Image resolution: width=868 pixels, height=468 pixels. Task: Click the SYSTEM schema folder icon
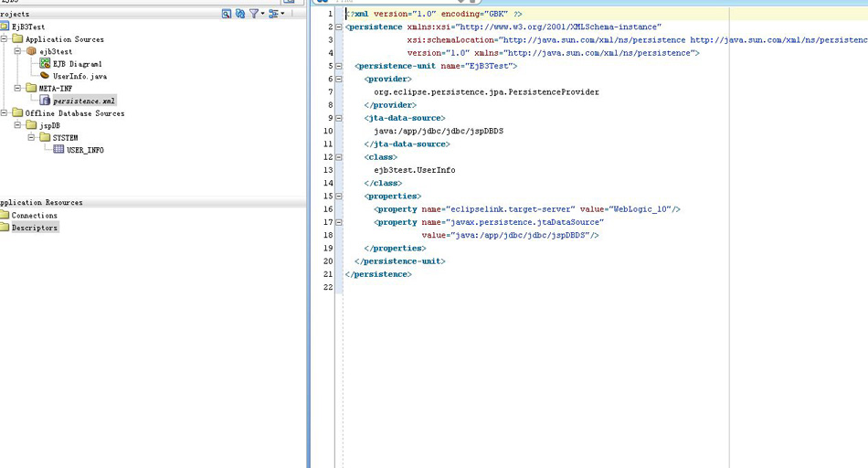point(45,137)
